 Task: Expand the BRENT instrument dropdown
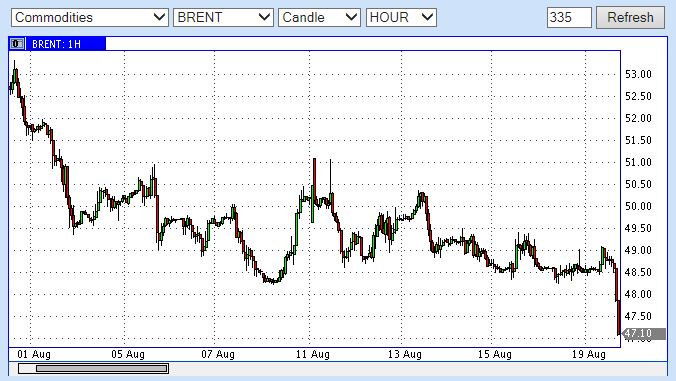point(223,18)
